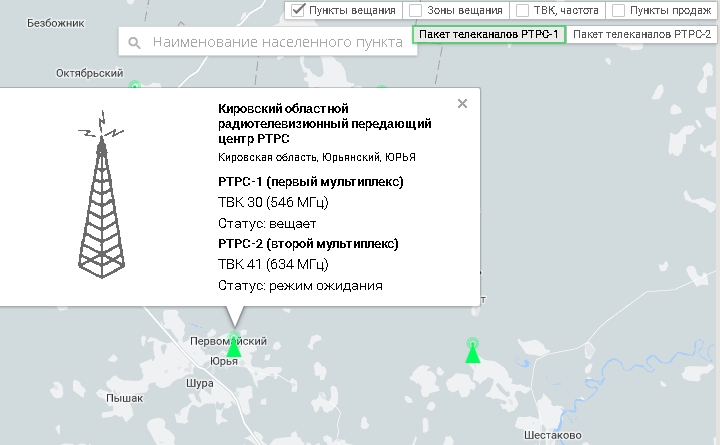Click the heading РТРС-1 (первый мультиплекс)
Image resolution: width=720 pixels, height=445 pixels.
(x=311, y=181)
